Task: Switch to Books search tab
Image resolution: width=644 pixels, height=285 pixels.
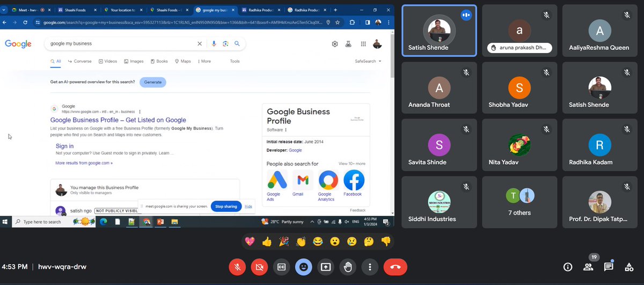Action: pos(159,61)
